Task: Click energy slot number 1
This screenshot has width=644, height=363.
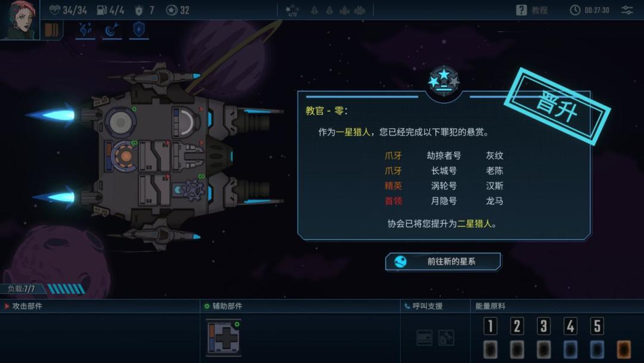Action: (490, 326)
